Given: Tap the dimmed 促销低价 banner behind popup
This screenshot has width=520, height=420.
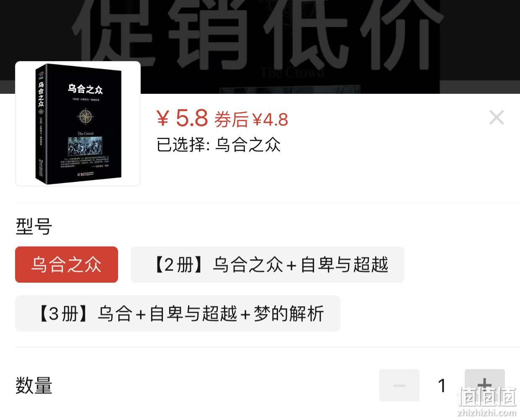Looking at the screenshot, I should tap(260, 33).
